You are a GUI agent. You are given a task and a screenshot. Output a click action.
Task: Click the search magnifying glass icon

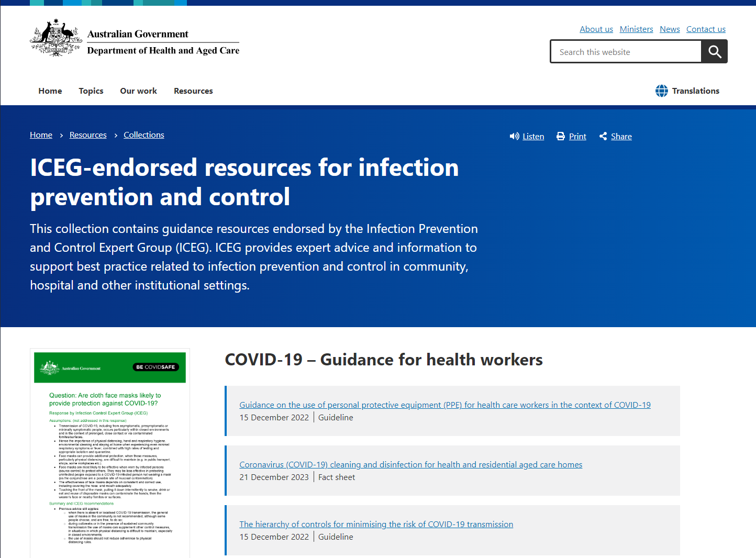pyautogui.click(x=714, y=51)
